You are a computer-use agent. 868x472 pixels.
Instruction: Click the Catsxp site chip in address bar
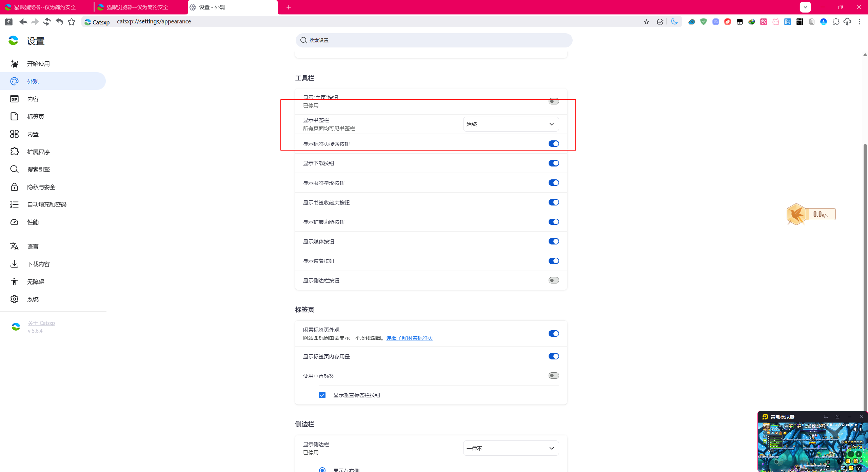point(97,22)
